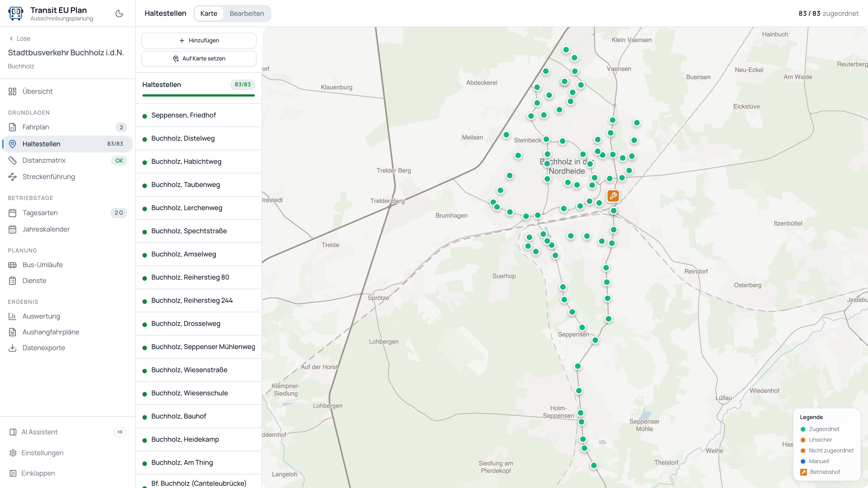
Task: Click the orange Betriebshof wrench marker
Action: click(613, 196)
